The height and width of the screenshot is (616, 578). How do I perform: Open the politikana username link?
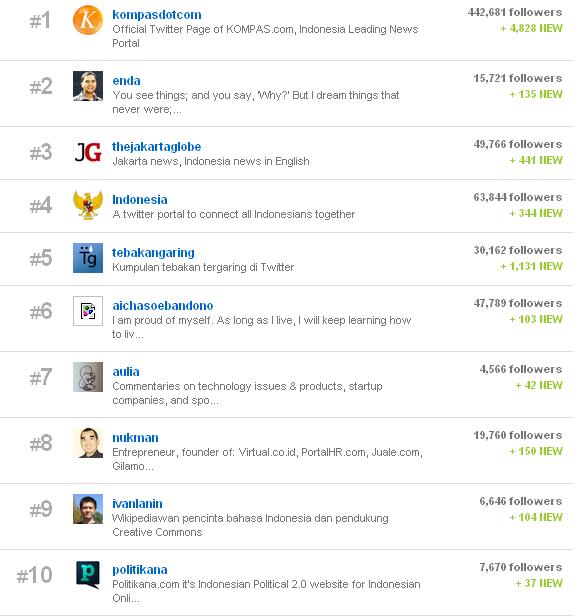[140, 570]
